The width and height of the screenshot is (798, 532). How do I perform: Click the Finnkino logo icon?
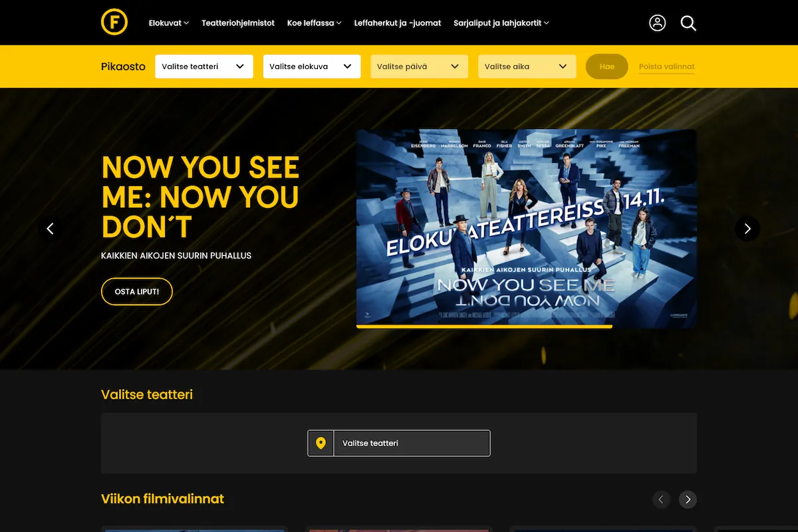[114, 23]
